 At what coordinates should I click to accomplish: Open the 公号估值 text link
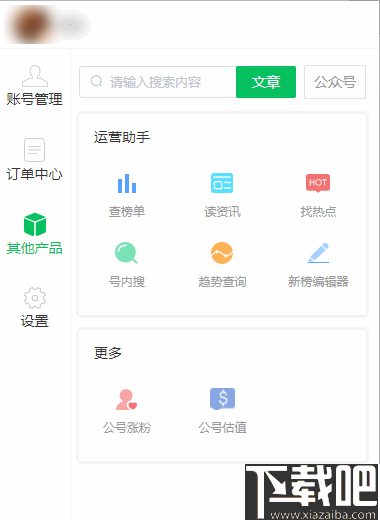[222, 428]
